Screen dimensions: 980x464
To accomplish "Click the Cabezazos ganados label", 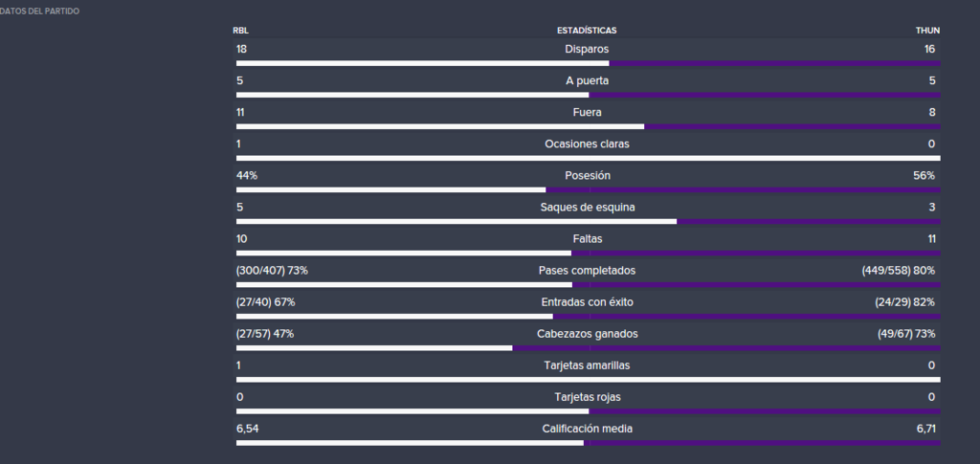I will point(588,334).
